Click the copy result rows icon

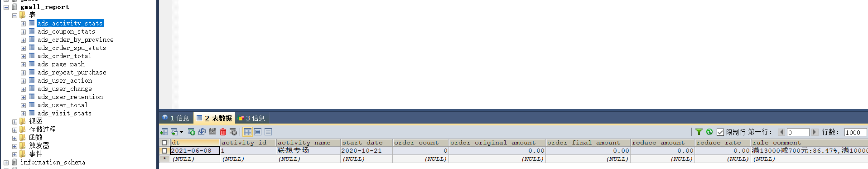(174, 132)
